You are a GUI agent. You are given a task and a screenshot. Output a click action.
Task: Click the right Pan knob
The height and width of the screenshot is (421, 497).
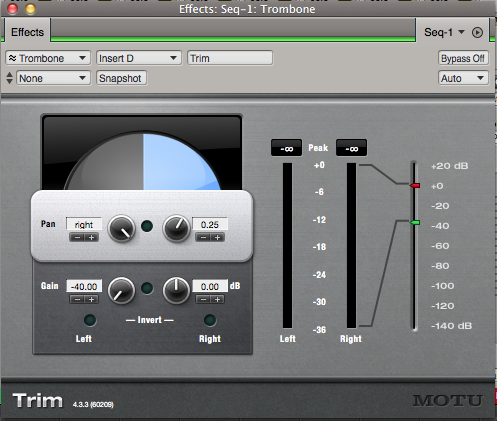click(176, 229)
